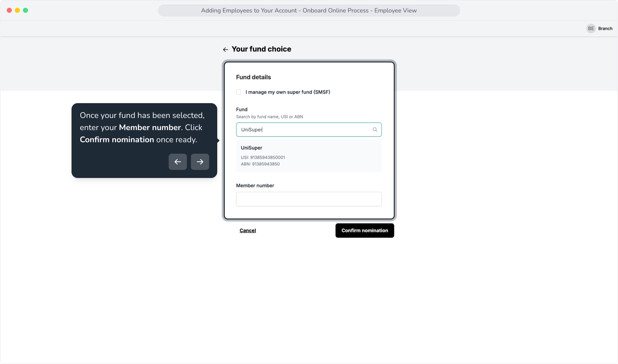Click the UniSuper ABN number line
Image resolution: width=618 pixels, height=364 pixels.
point(260,164)
